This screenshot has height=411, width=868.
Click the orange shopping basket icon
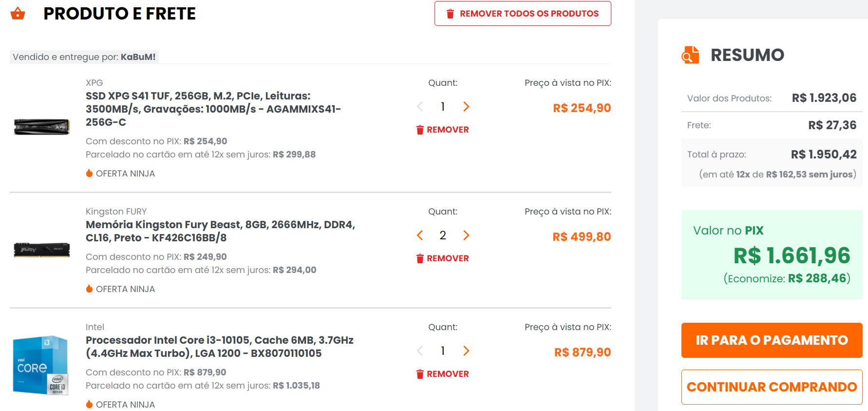(x=18, y=13)
